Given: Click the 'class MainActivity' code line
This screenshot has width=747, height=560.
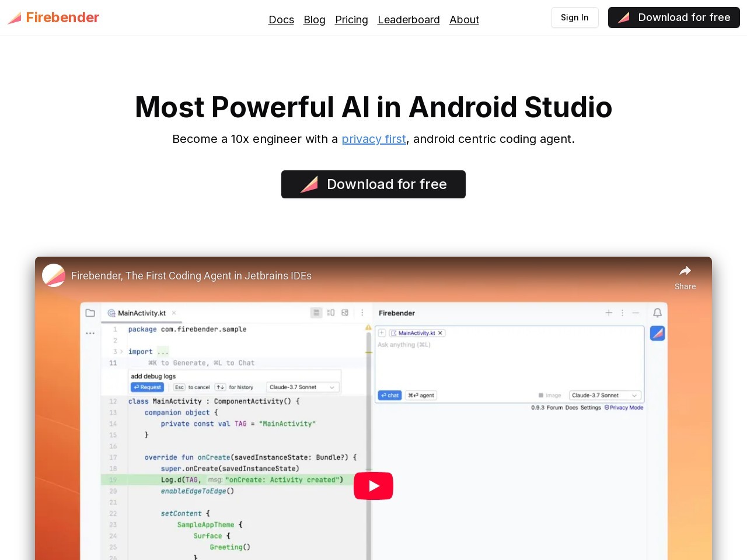Looking at the screenshot, I should click(214, 401).
